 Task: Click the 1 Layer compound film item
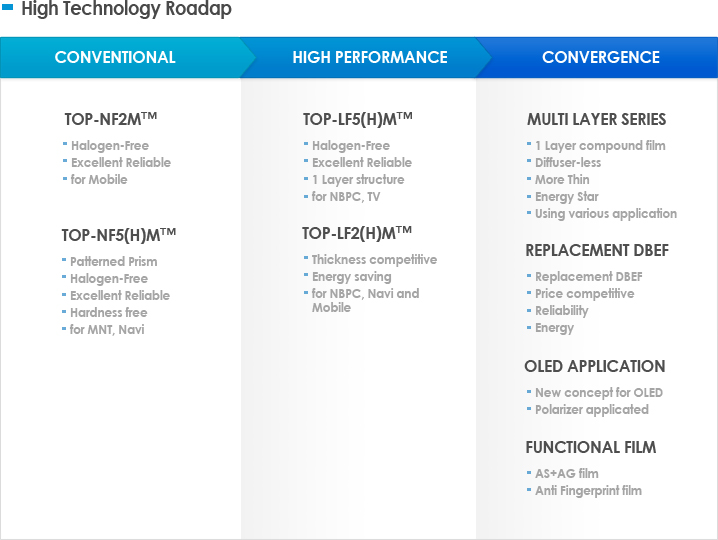click(600, 146)
